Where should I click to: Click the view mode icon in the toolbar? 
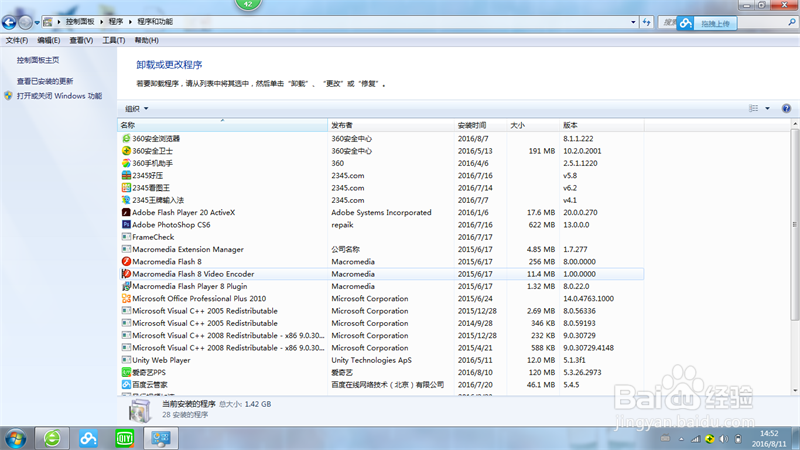point(754,108)
